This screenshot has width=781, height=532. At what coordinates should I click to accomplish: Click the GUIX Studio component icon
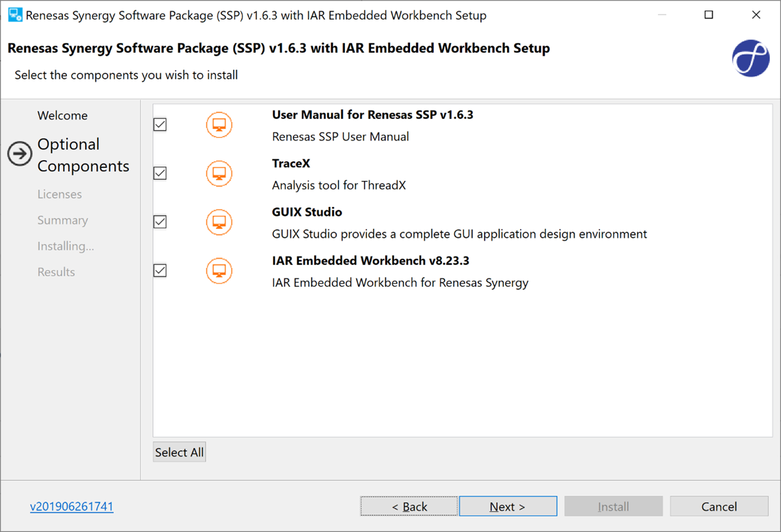(219, 222)
